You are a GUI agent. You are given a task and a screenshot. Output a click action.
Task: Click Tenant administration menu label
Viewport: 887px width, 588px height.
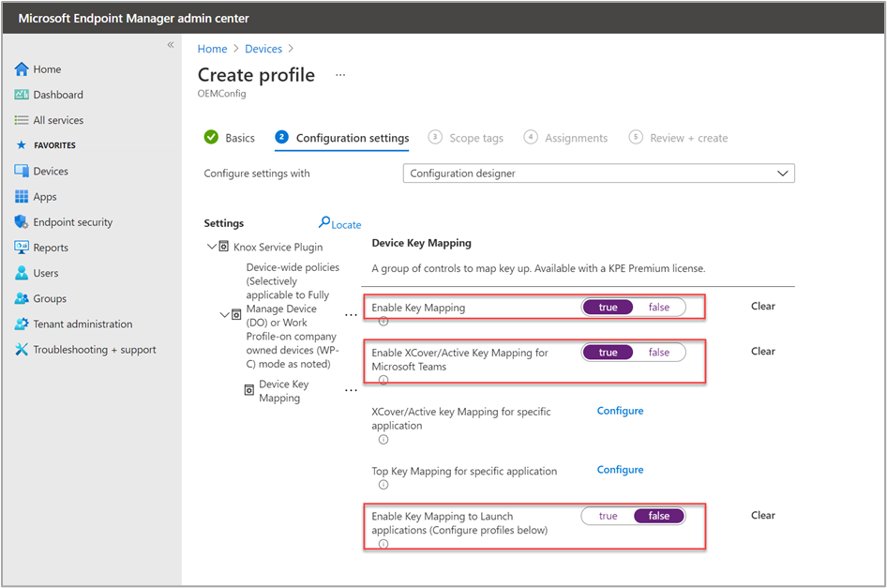(x=83, y=324)
